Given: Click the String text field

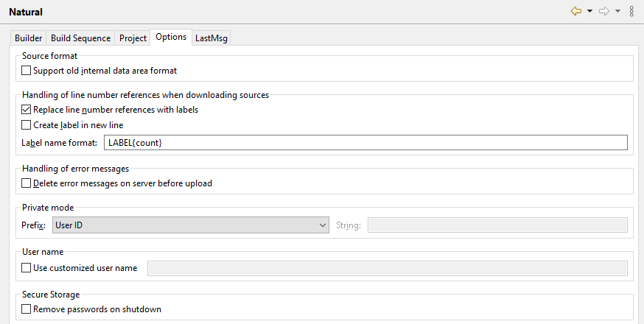Looking at the screenshot, I should (497, 225).
